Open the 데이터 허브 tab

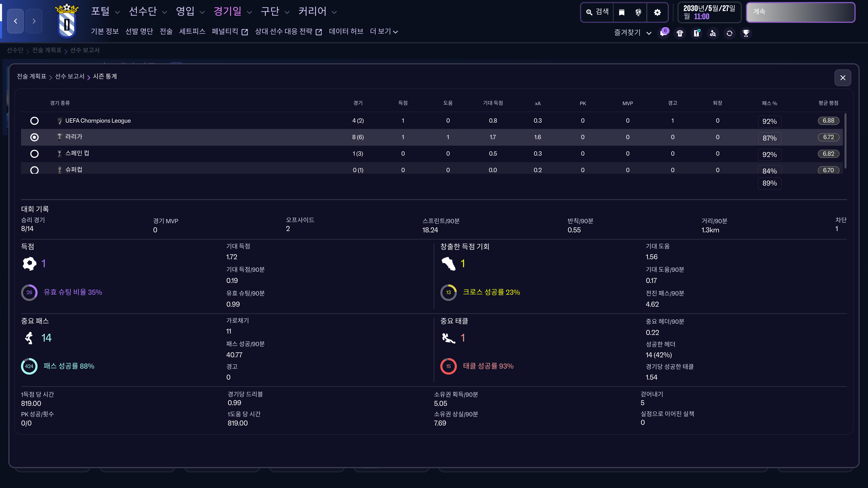coord(346,31)
